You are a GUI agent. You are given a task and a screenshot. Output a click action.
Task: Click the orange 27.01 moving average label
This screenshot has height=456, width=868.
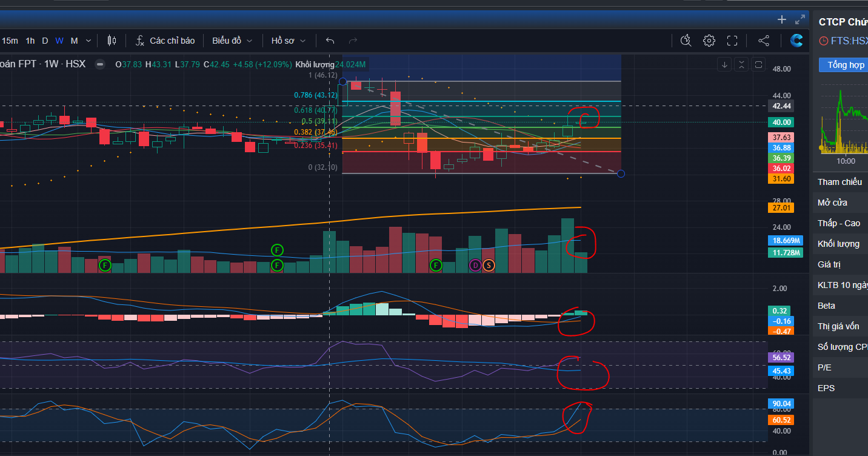point(780,208)
